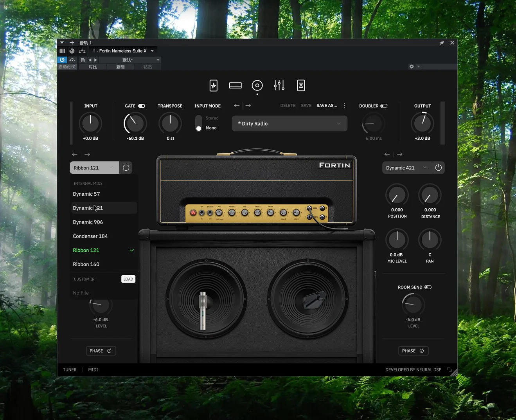Select the cabinet speaker section icon
516x420 pixels.
(x=257, y=85)
